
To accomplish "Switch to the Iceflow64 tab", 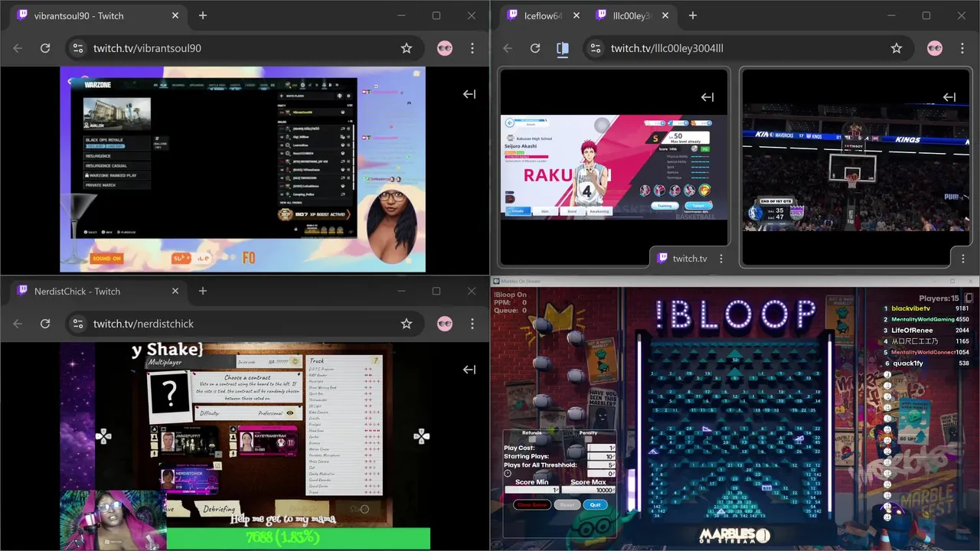I will (543, 15).
